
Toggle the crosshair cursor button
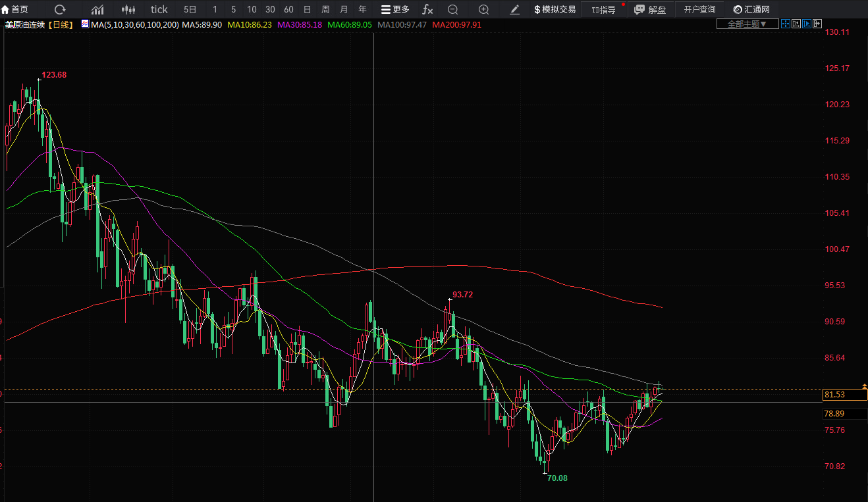[785, 24]
